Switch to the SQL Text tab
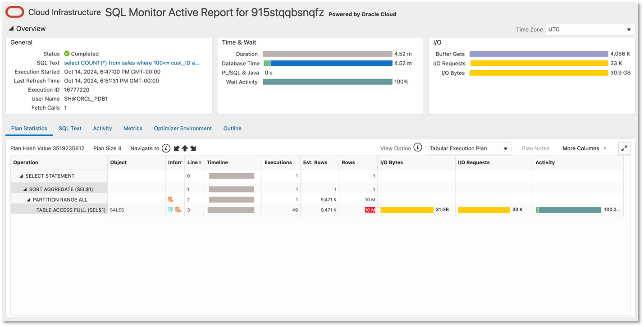Image resolution: width=644 pixels, height=327 pixels. (70, 128)
